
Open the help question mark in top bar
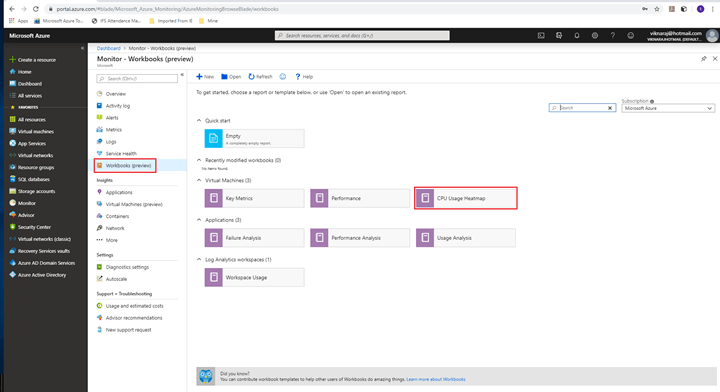613,35
